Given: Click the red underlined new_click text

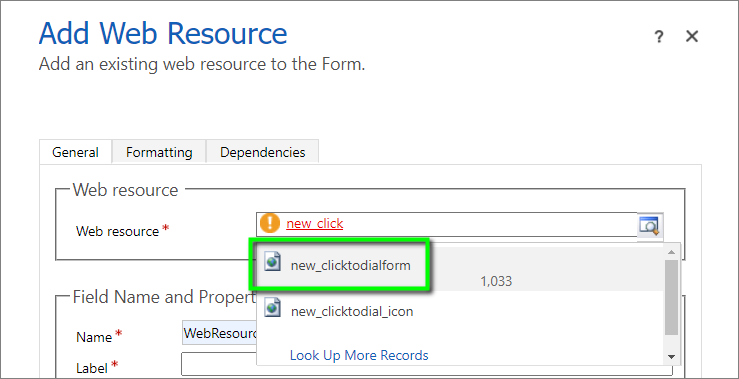Looking at the screenshot, I should coord(315,223).
